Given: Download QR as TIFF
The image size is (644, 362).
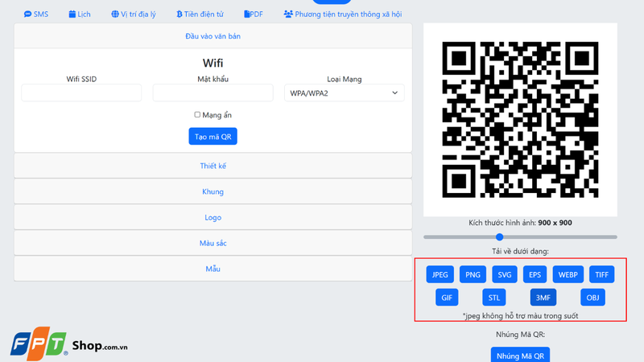Looking at the screenshot, I should point(601,274).
